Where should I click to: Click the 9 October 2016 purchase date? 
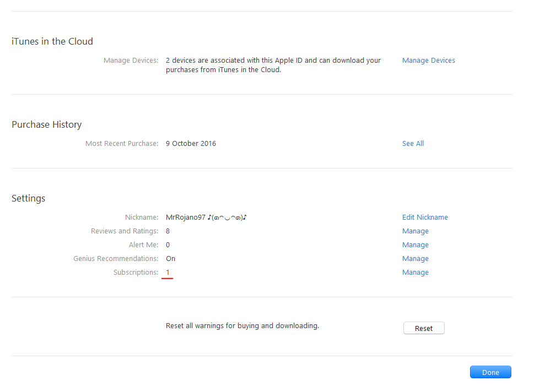191,144
